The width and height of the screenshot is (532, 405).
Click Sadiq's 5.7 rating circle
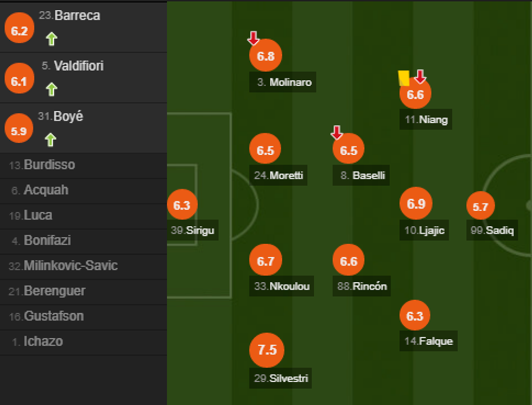480,206
